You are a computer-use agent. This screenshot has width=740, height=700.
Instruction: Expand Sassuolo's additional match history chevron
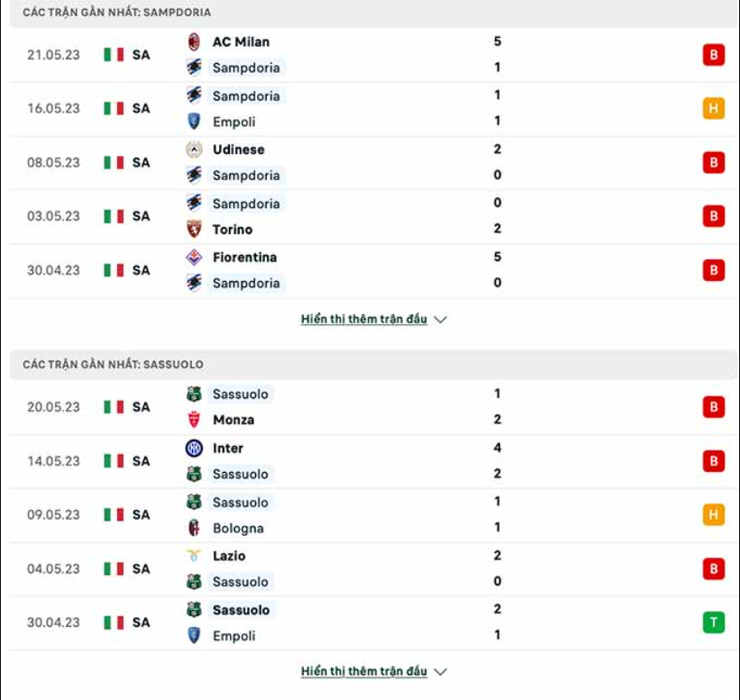click(439, 669)
